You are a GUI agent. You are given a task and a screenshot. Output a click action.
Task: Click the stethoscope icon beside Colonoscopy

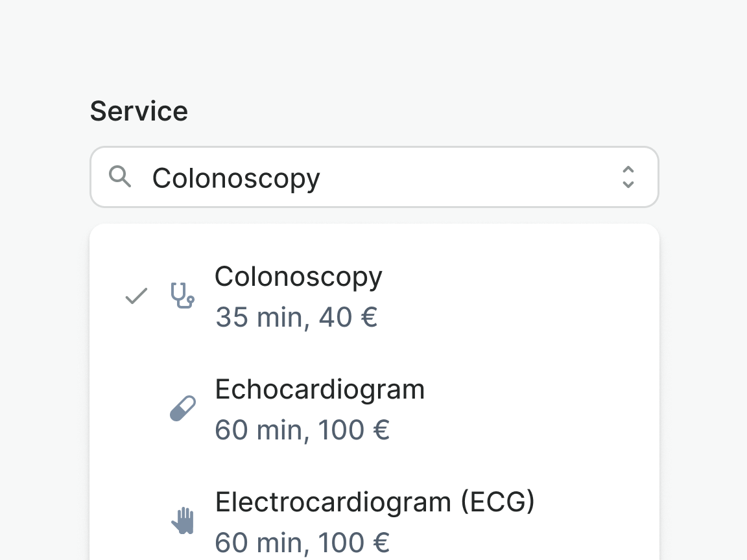[x=182, y=296]
